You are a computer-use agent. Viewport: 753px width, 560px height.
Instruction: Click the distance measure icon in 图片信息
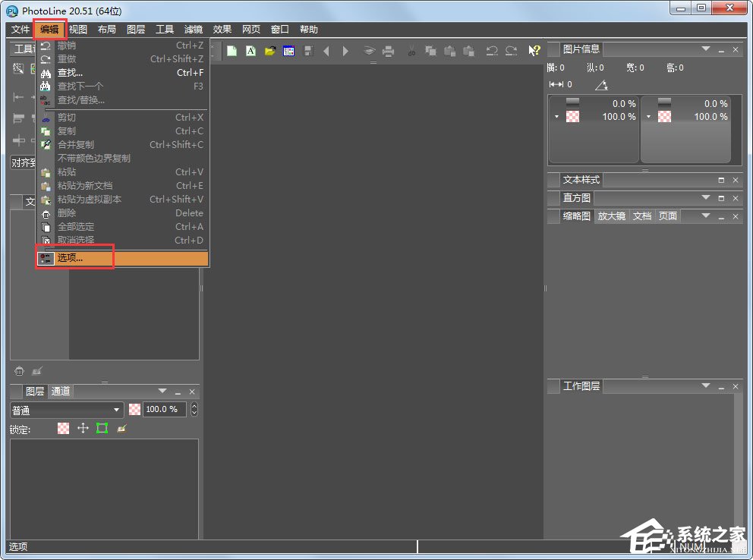coord(556,84)
